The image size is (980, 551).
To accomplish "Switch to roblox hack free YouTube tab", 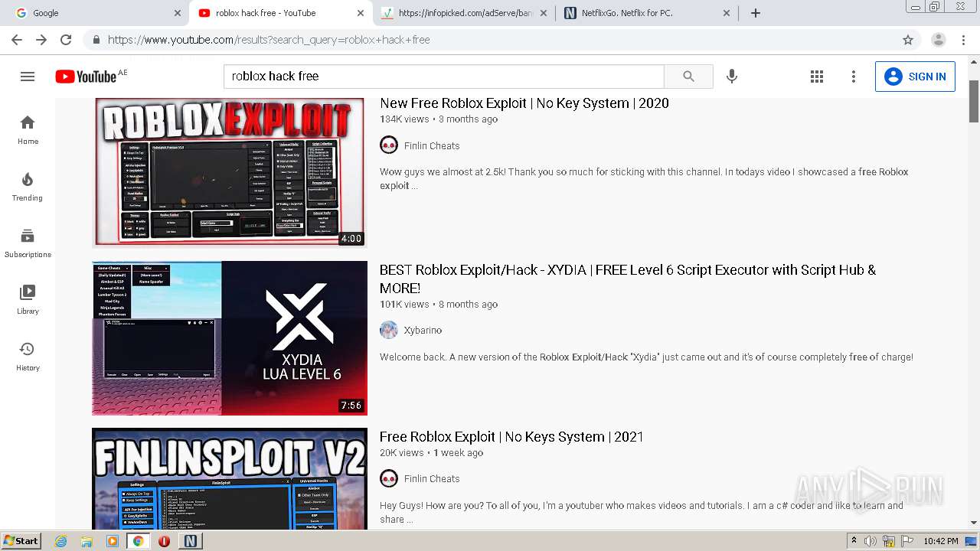I will coord(280,13).
